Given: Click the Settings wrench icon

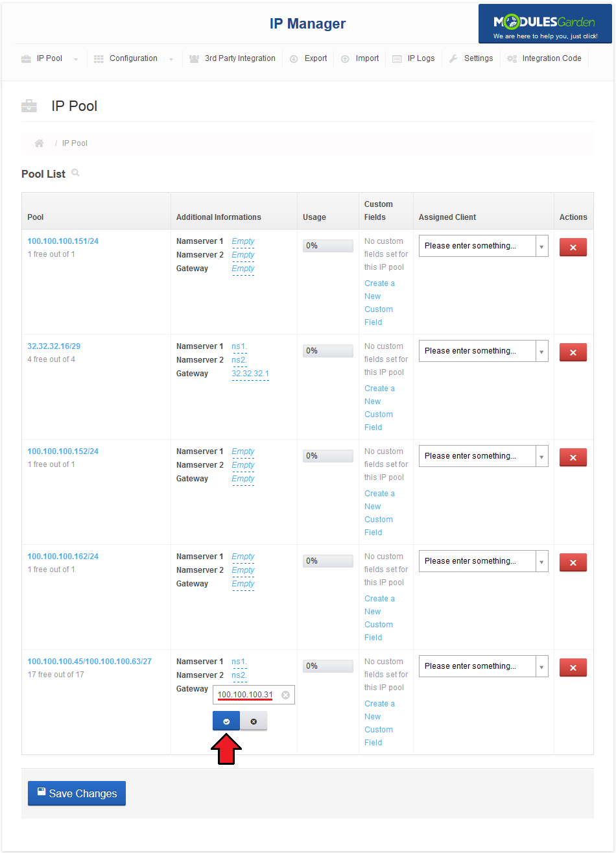Looking at the screenshot, I should [x=453, y=59].
